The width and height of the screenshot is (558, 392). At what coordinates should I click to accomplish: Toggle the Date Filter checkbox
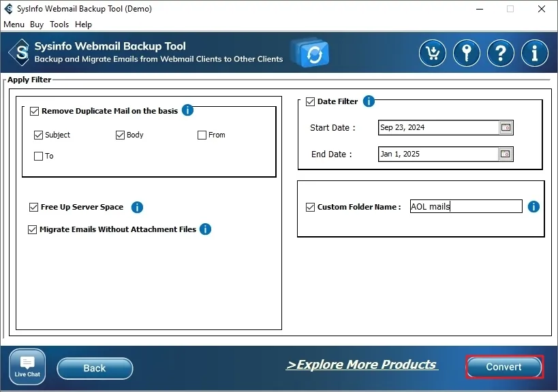pos(310,102)
